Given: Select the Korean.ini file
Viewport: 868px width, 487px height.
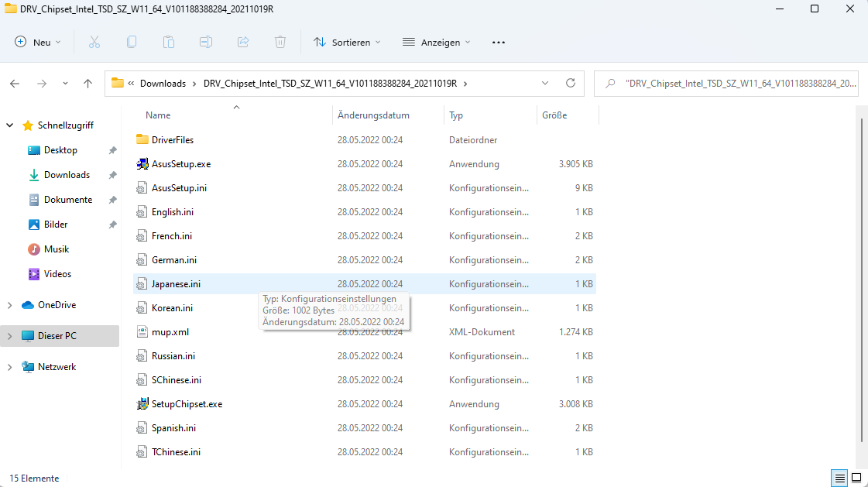Looking at the screenshot, I should pyautogui.click(x=172, y=307).
